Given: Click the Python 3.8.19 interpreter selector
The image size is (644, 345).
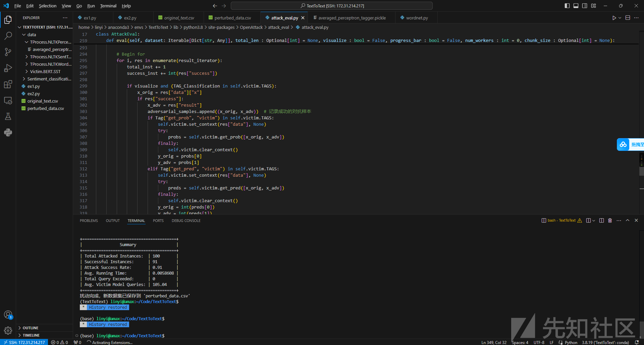Looking at the screenshot, I should click(x=605, y=342).
